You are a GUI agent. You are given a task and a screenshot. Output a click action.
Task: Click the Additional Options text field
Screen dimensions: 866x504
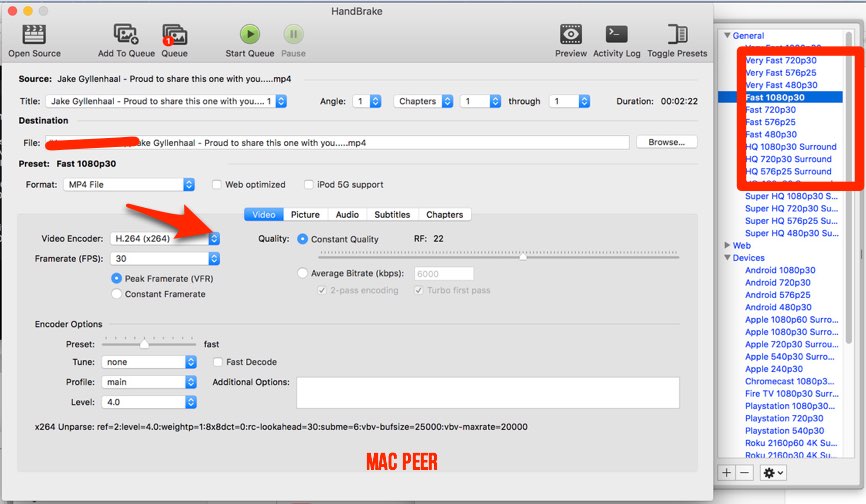[487, 392]
